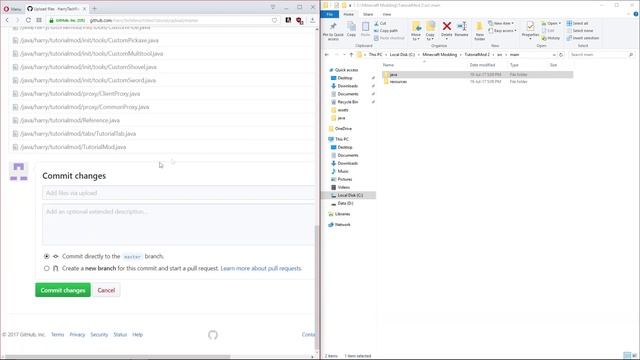Switch to the Share ribbon tab
The height and width of the screenshot is (360, 640).
point(368,14)
